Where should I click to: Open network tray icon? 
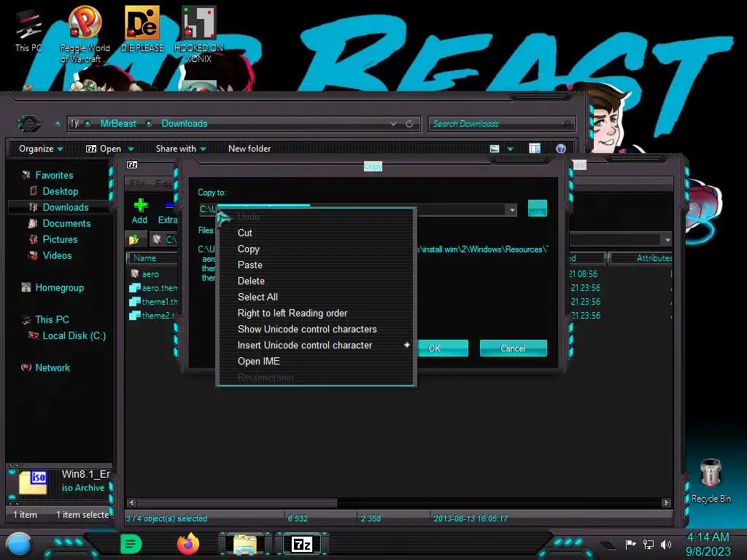(x=649, y=544)
